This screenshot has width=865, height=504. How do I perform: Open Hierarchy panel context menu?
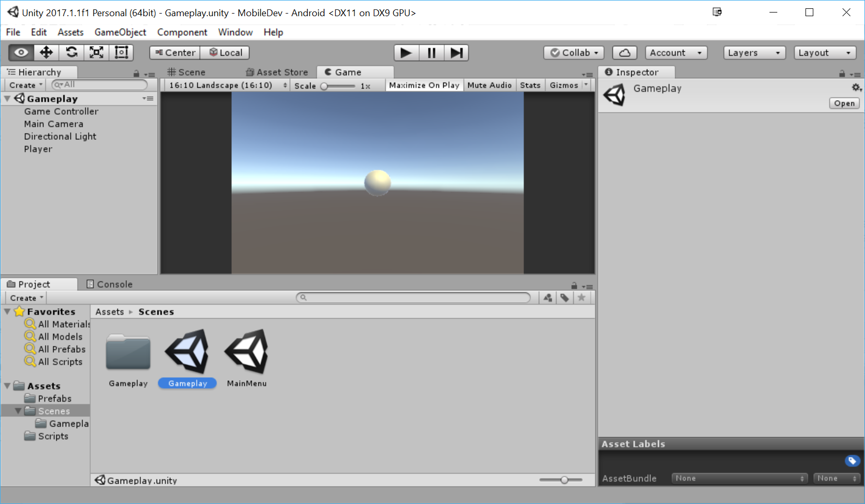150,75
